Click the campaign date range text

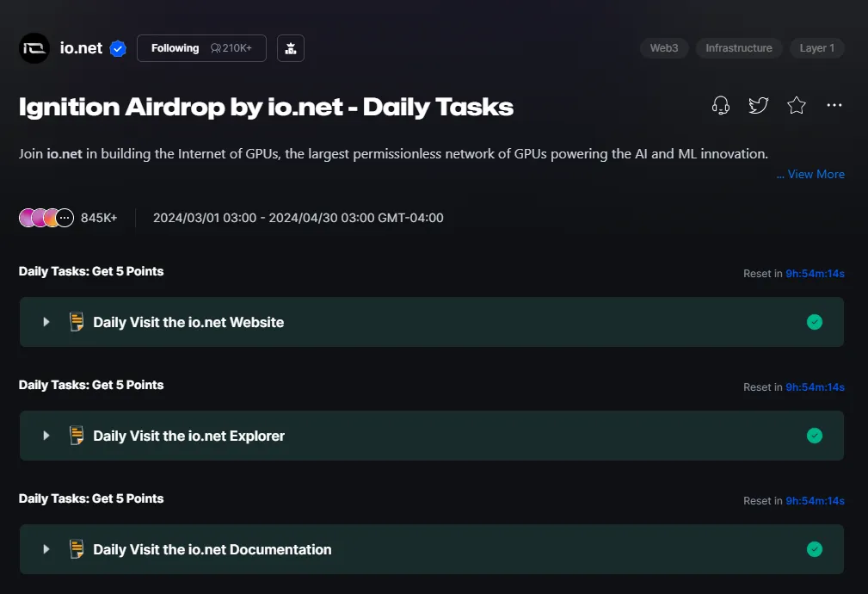click(298, 218)
